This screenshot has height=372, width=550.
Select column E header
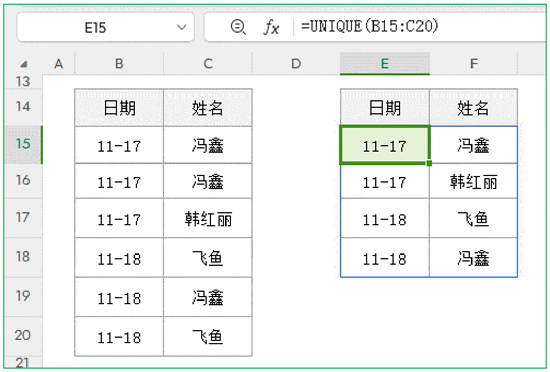tap(385, 64)
